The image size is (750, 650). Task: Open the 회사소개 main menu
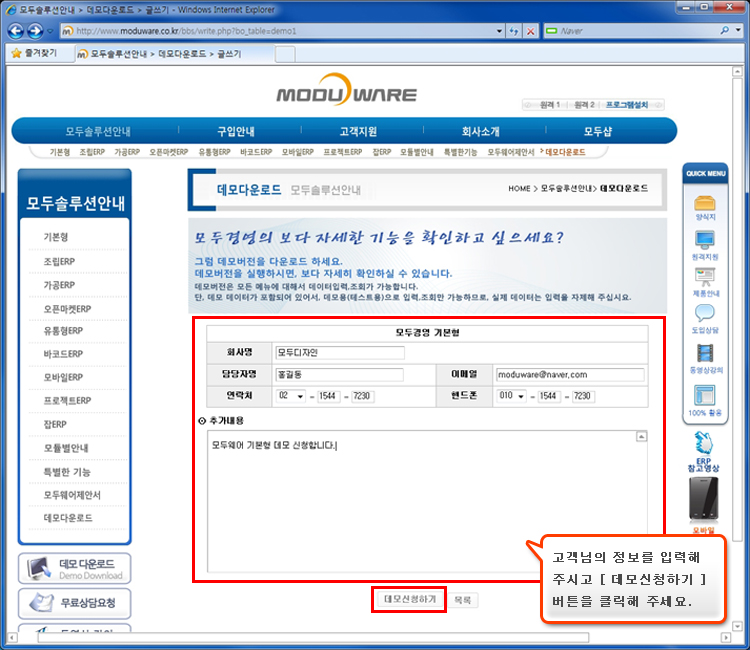click(x=481, y=132)
